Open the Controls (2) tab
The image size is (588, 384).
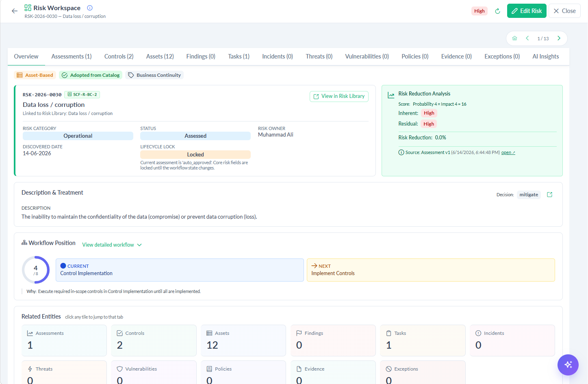119,56
